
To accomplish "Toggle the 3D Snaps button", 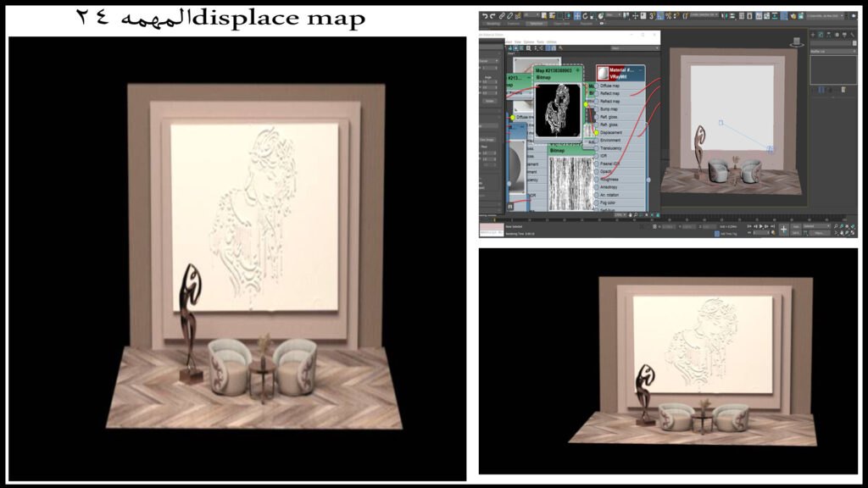I will point(652,16).
